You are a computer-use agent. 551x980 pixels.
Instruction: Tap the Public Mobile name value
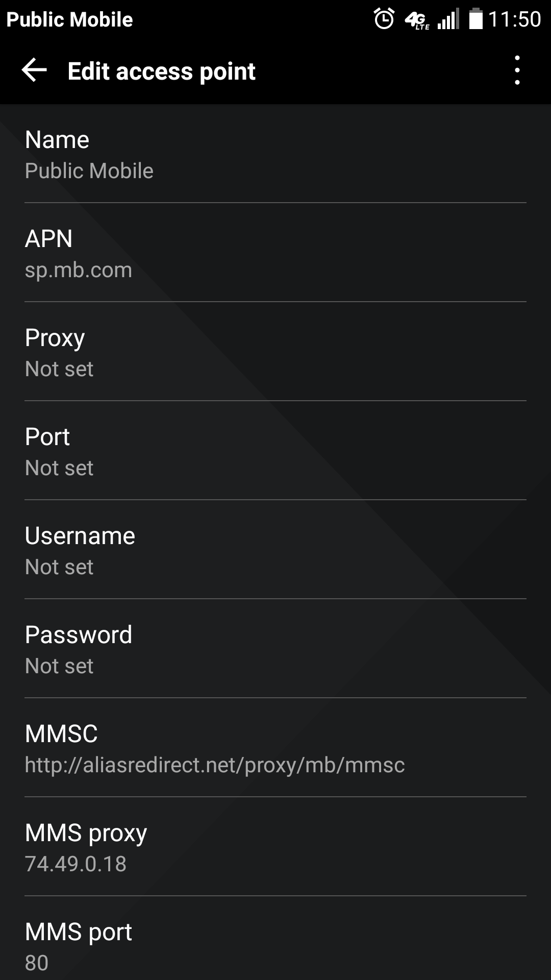89,171
